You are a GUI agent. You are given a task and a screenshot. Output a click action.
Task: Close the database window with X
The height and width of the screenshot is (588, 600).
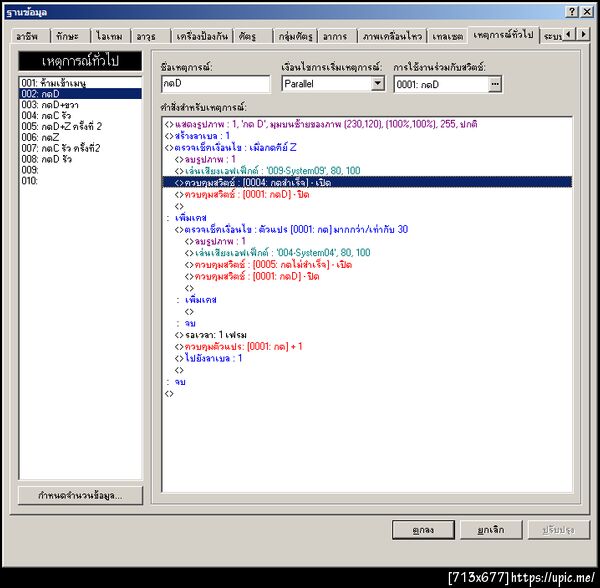(x=587, y=12)
